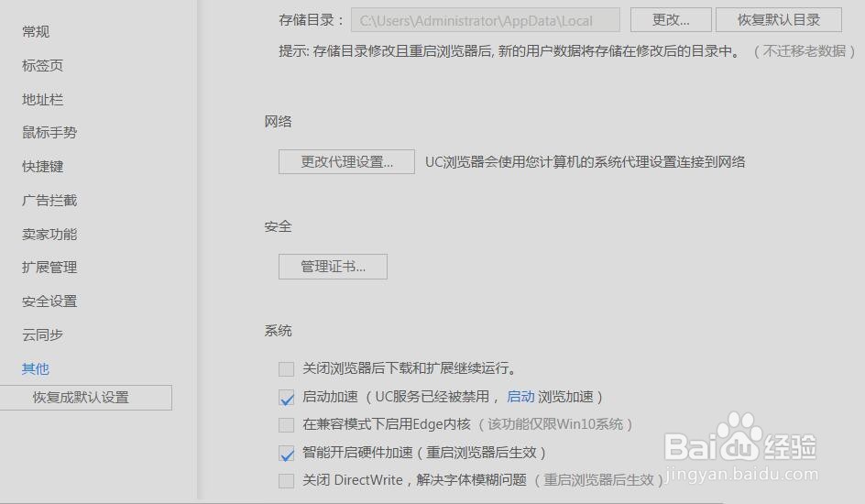
Task: Click 管理证书... button
Action: (333, 267)
